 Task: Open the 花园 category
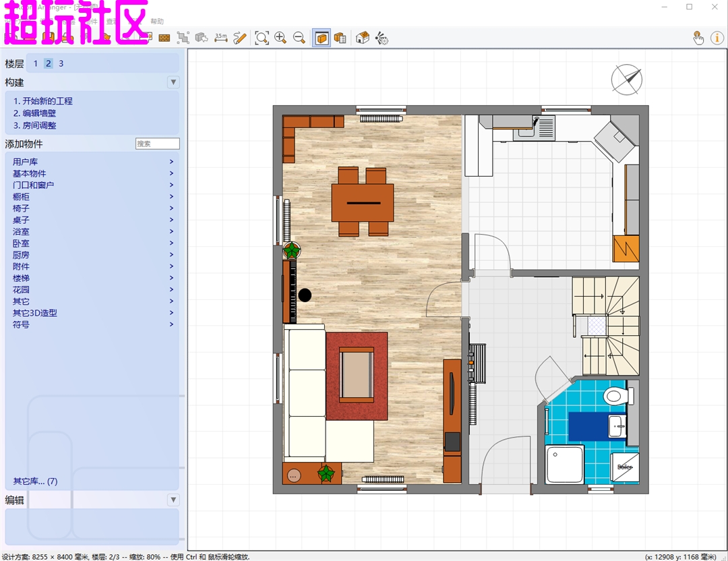coord(21,289)
